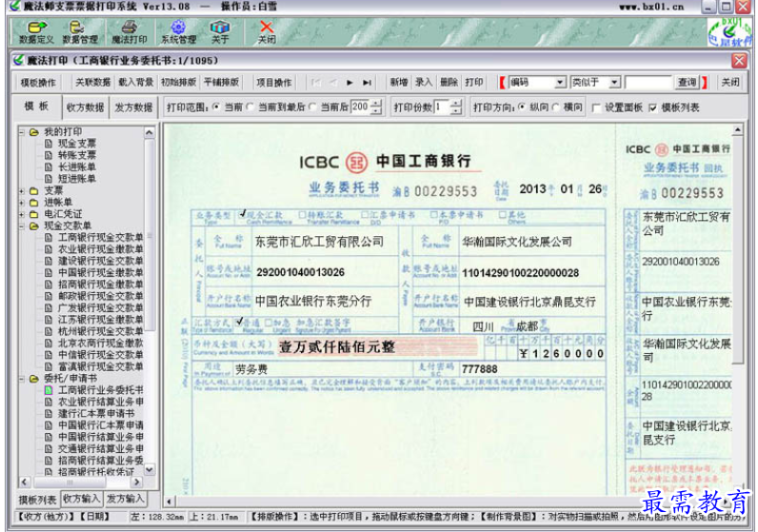Image resolution: width=758 pixels, height=532 pixels.
Task: Open the 委托/申请书 folder icon
Action: (34, 379)
